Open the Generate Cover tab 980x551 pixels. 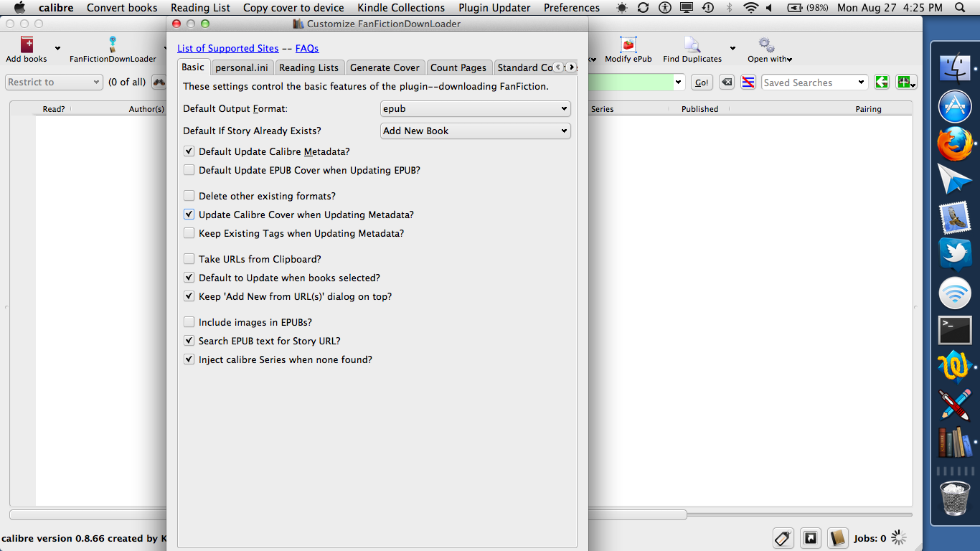[x=385, y=67]
